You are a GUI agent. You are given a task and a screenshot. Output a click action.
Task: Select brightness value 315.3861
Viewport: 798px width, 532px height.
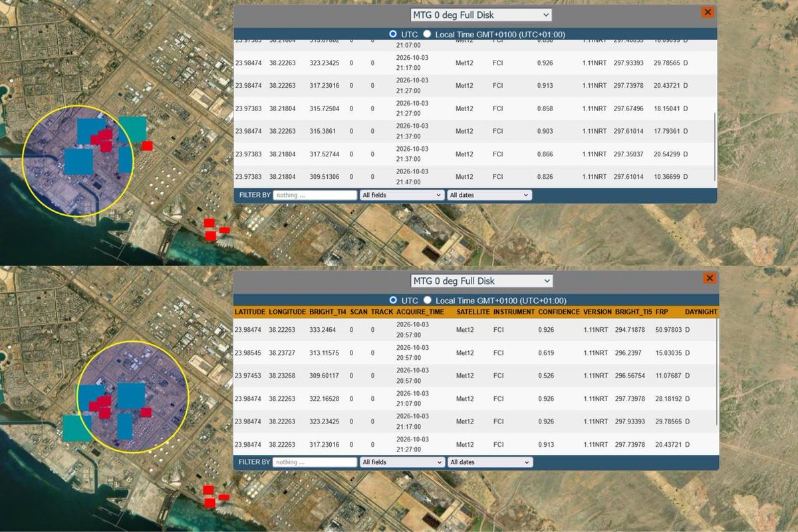pos(323,131)
